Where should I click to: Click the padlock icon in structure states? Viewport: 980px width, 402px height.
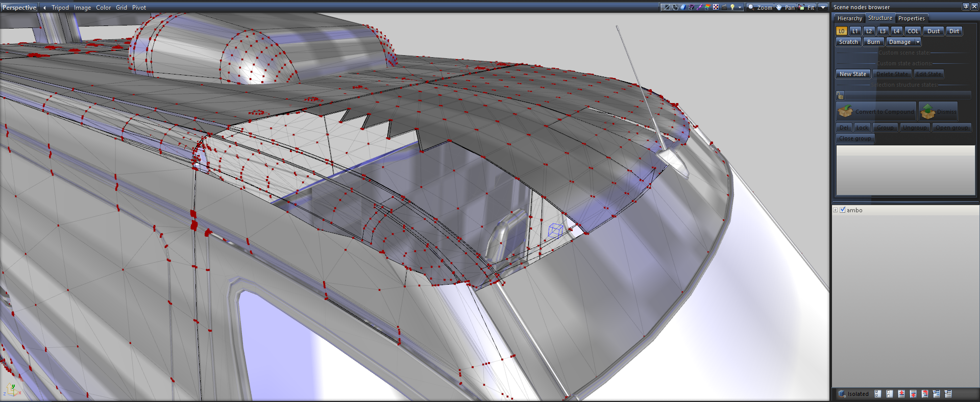[840, 95]
